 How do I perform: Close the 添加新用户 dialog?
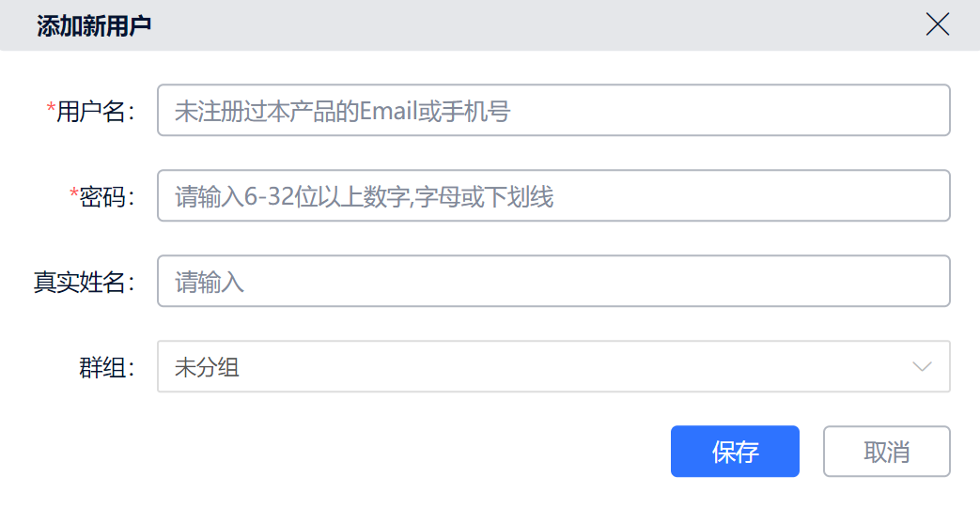point(938,24)
